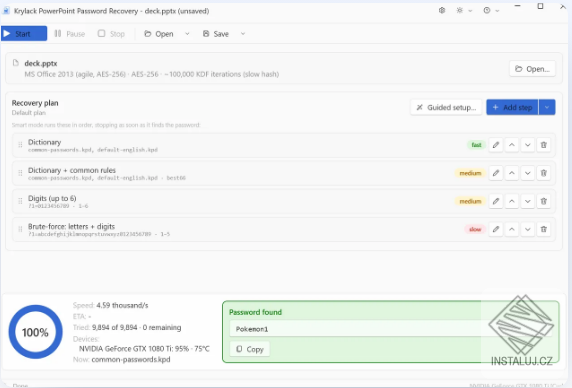The height and width of the screenshot is (388, 572).
Task: Click the common-passwords.kpd current file text
Action: [x=131, y=360]
